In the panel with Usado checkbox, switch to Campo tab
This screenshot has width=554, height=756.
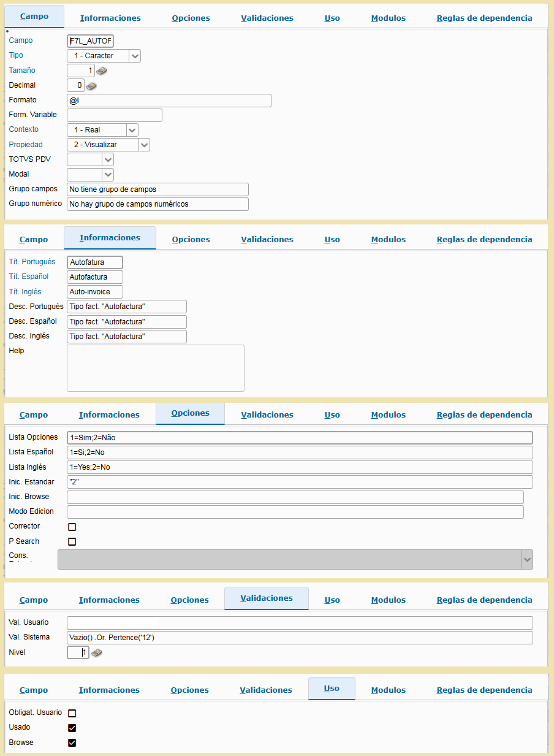coord(34,690)
